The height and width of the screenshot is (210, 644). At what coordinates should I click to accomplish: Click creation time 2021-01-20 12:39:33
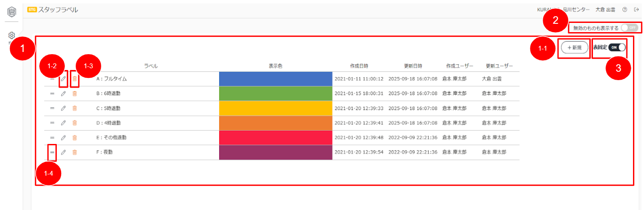(x=359, y=108)
